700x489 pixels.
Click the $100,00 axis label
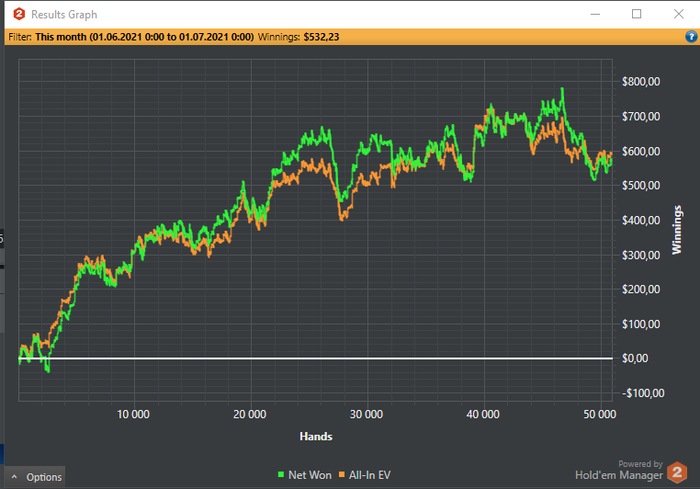coord(641,324)
